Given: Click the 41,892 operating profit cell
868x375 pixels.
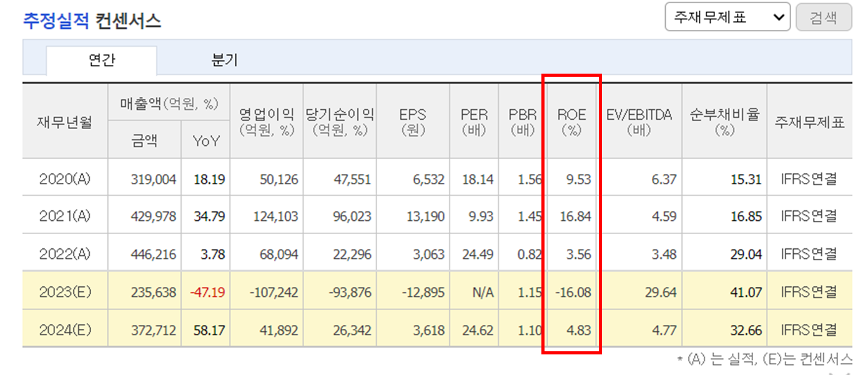Looking at the screenshot, I should (279, 329).
